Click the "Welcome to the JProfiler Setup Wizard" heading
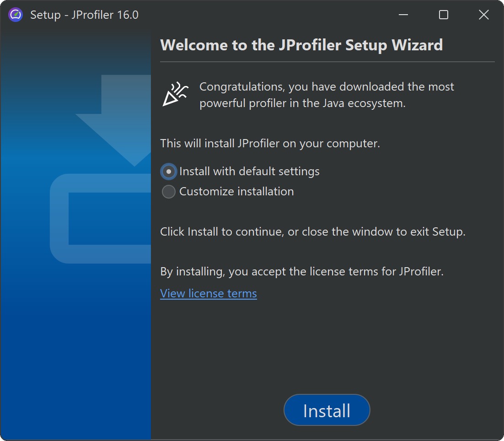This screenshot has width=504, height=441. point(301,45)
